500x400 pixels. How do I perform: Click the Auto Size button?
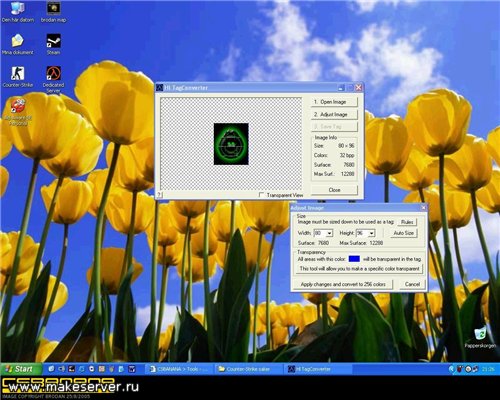(404, 233)
